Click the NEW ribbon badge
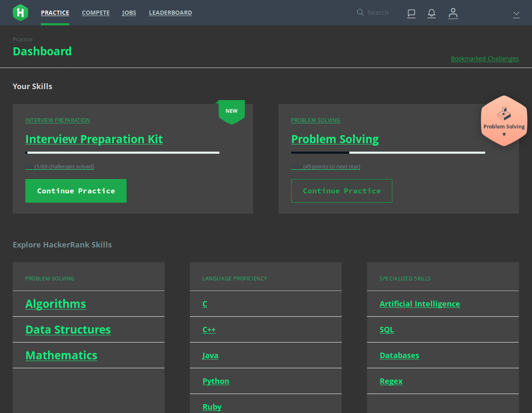Screen dimensions: 532x413 tap(231, 112)
